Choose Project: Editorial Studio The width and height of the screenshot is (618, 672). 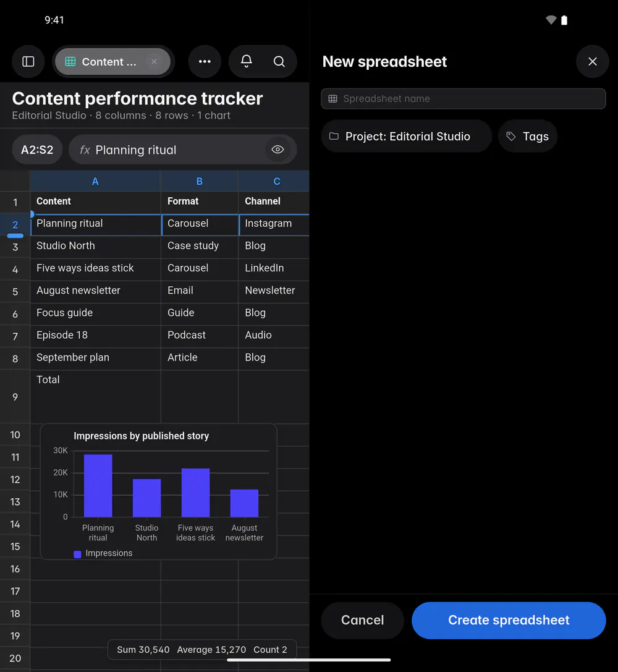[x=407, y=136]
